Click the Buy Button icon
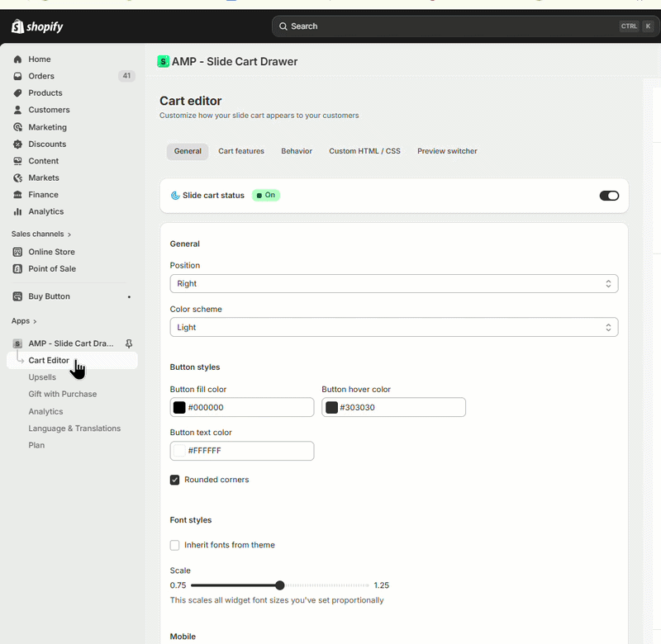661x644 pixels. 17,296
